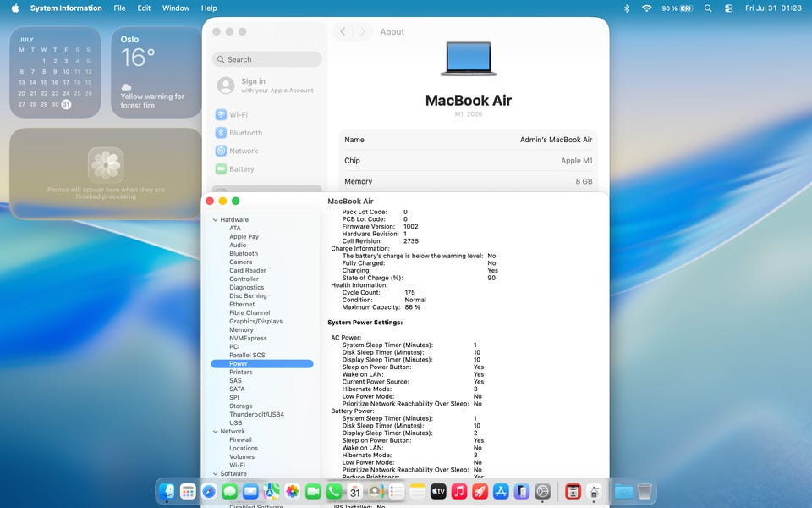Select Volumes under Network
Viewport: 812px width, 508px height.
242,456
